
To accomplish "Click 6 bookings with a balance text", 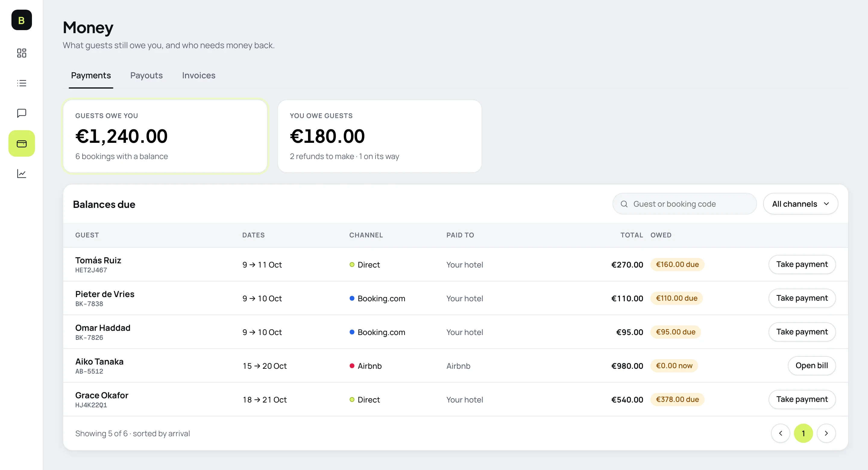I will point(122,156).
